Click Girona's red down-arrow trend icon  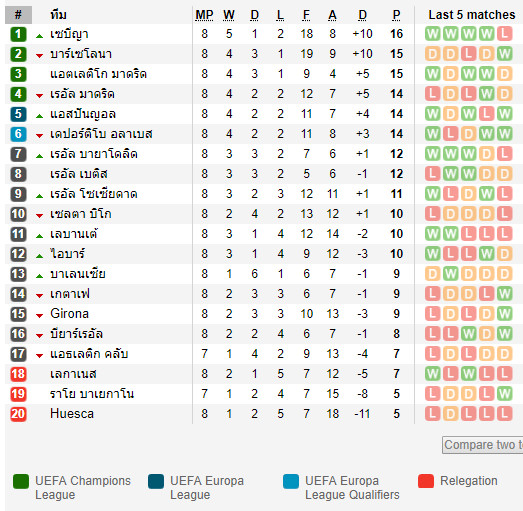tap(39, 316)
